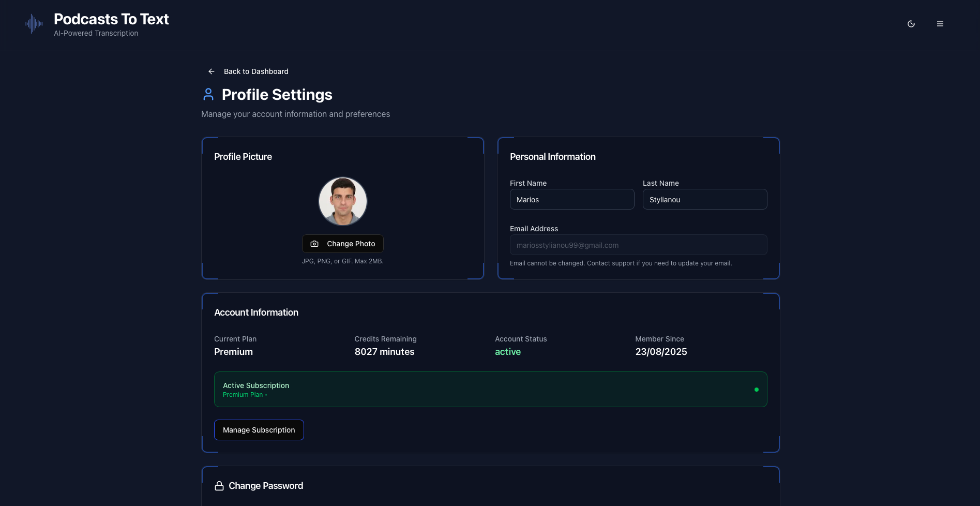Focus the First Name field with Marios

tap(572, 199)
